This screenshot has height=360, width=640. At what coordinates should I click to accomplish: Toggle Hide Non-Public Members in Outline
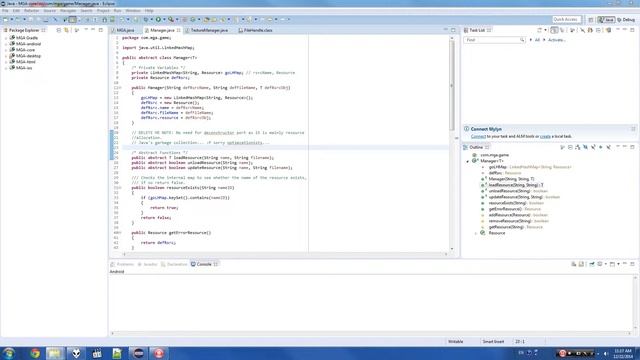pos(601,147)
